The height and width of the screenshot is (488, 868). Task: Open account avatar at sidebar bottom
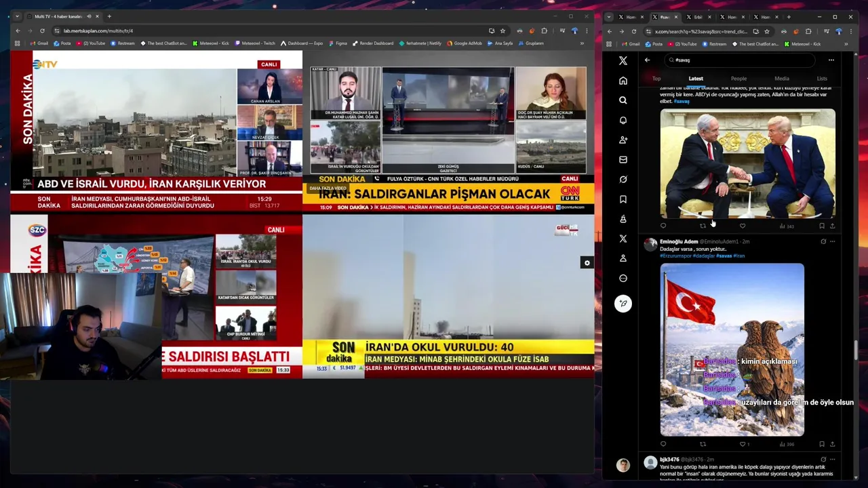pyautogui.click(x=623, y=465)
